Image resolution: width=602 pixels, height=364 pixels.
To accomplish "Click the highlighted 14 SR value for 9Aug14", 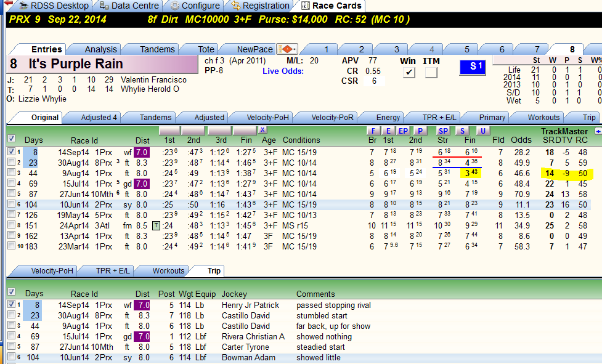I will [x=550, y=173].
